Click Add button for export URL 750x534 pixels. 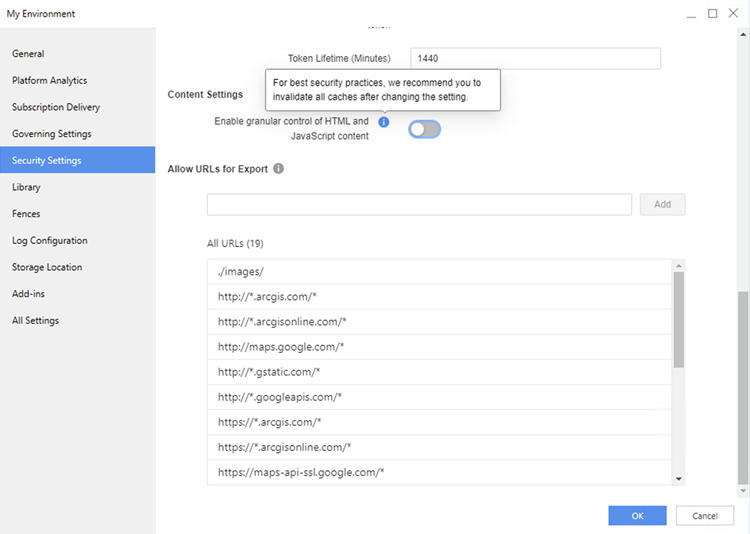pos(662,204)
